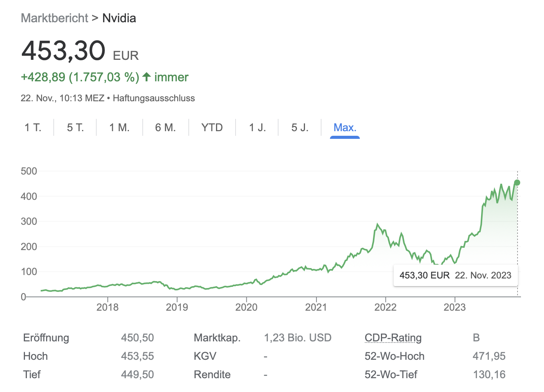Viewport: 544px width, 392px height.
Task: Click the green data point on the chart
Action: click(x=517, y=183)
